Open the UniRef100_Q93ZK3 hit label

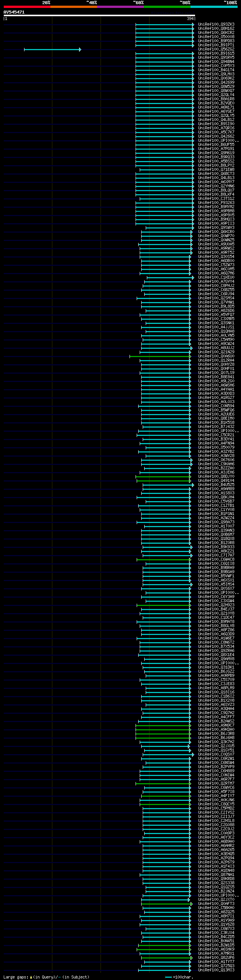(216, 25)
